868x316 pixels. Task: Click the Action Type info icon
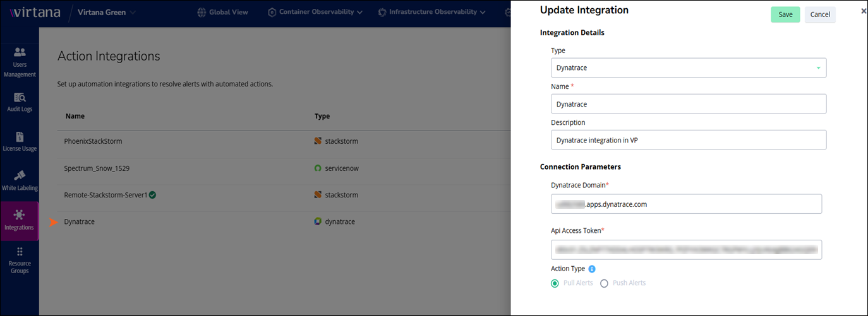pyautogui.click(x=592, y=269)
